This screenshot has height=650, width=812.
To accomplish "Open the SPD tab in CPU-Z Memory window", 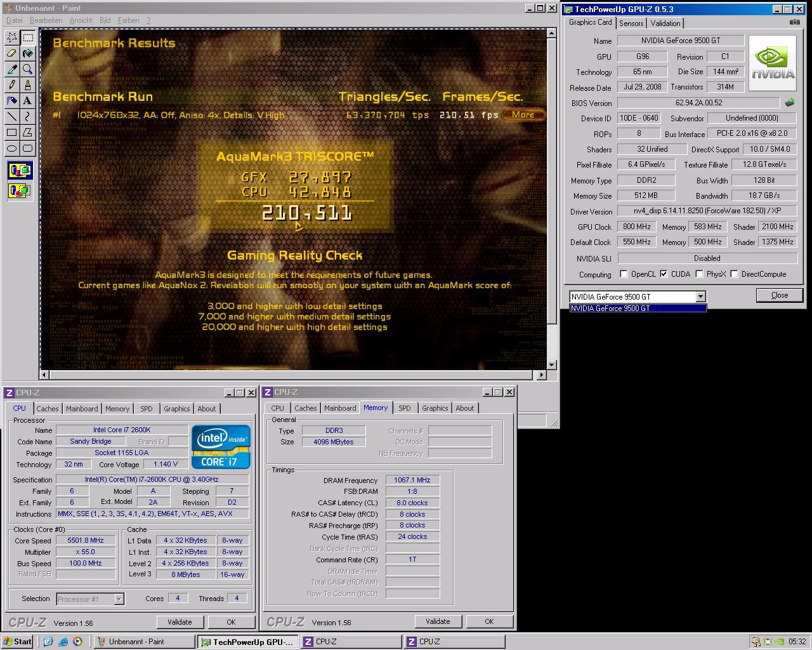I will point(405,408).
